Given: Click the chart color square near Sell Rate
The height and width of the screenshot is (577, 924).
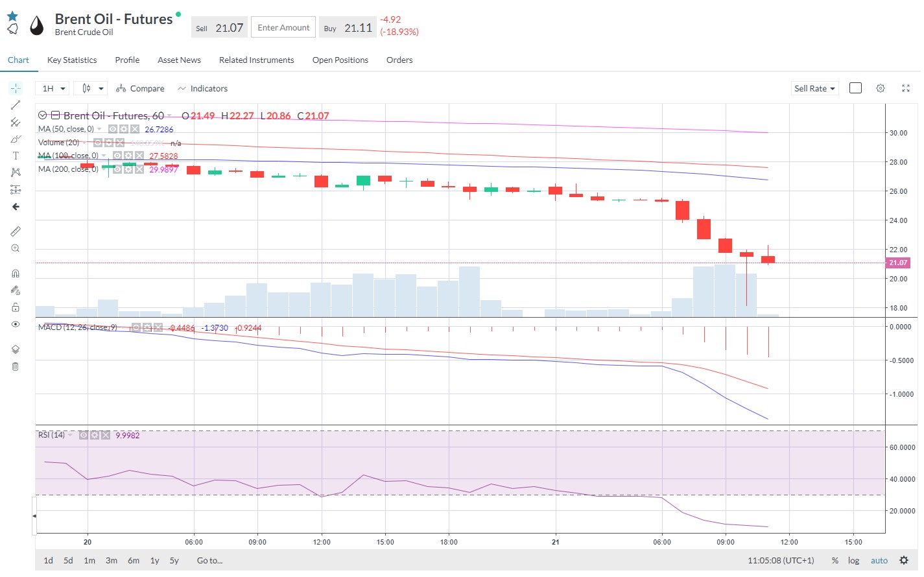Looking at the screenshot, I should pos(855,88).
